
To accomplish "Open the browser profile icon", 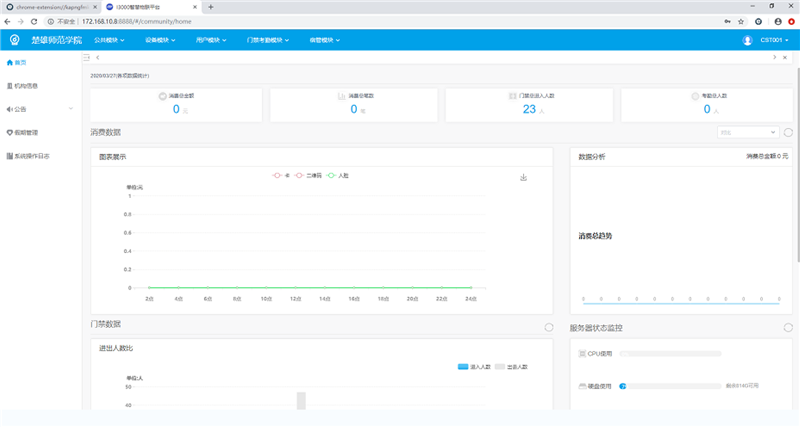I will (778, 21).
